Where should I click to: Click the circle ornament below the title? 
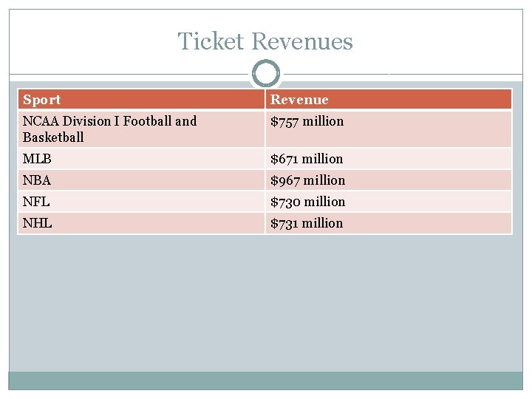click(266, 74)
